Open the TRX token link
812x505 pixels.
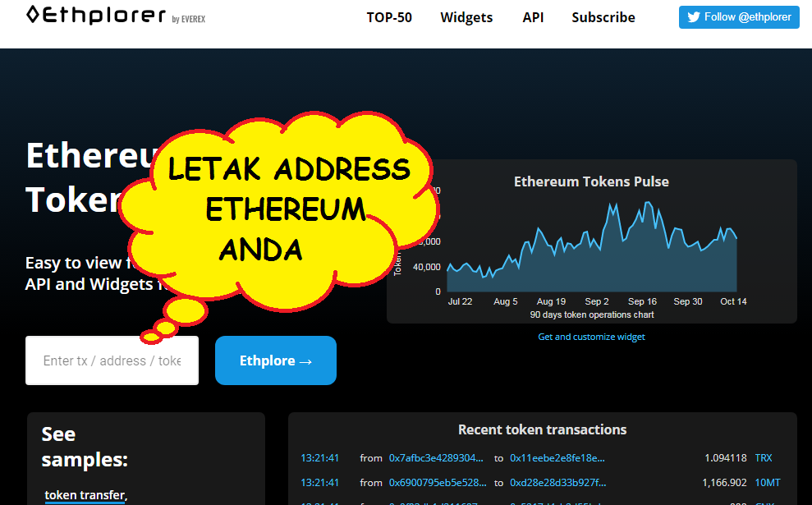pos(764,458)
